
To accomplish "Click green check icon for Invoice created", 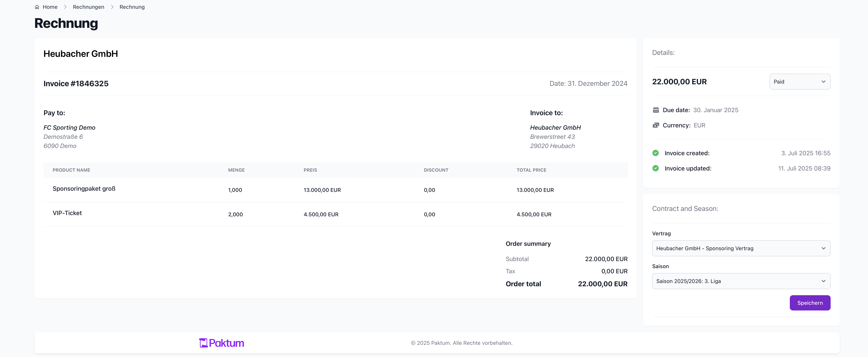I will [x=655, y=153].
